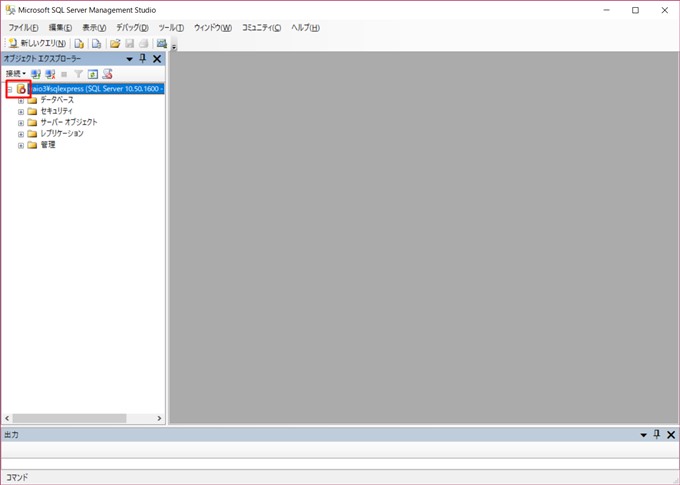
Task: Click the red script icon in the Object Explorer toolbar
Action: pos(107,74)
